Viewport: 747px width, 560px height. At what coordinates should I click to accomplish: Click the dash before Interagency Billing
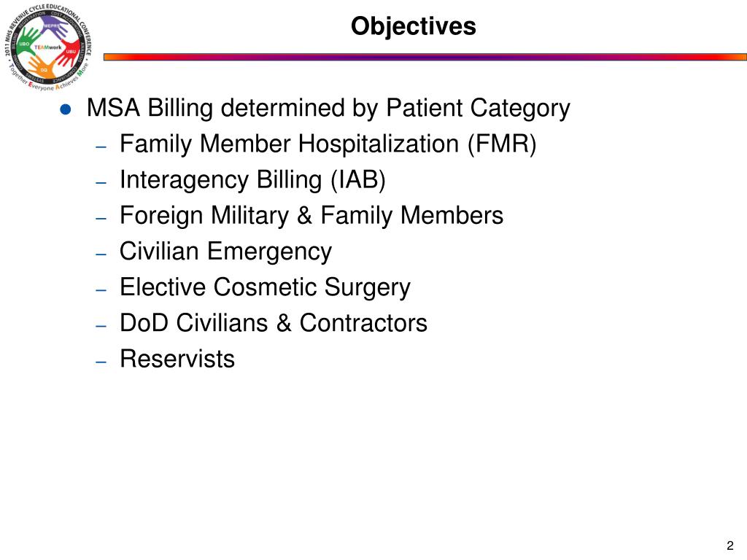[x=101, y=183]
